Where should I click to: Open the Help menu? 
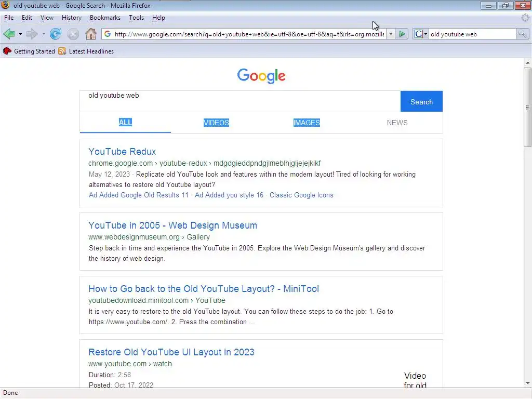158,18
